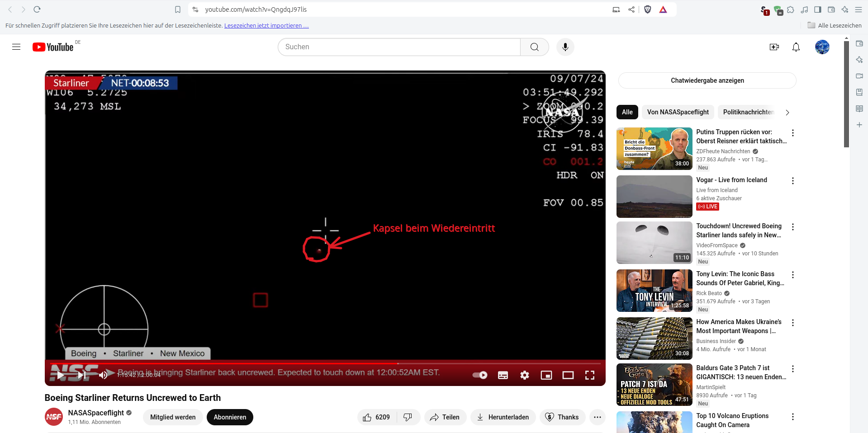Toggle miniplayer mode
Viewport: 868px width, 433px height.
point(546,375)
